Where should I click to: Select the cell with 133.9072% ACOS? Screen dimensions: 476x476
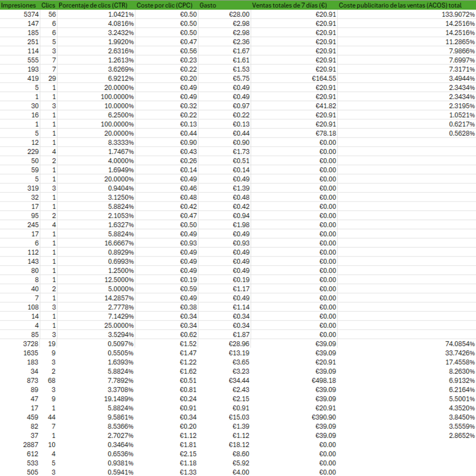tap(458, 14)
